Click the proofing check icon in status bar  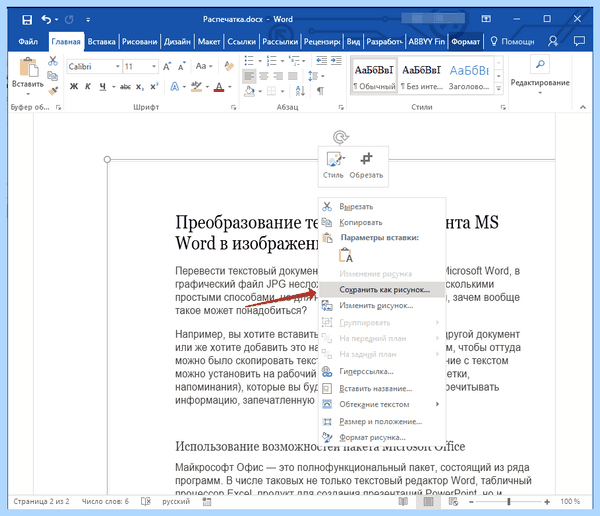point(145,501)
